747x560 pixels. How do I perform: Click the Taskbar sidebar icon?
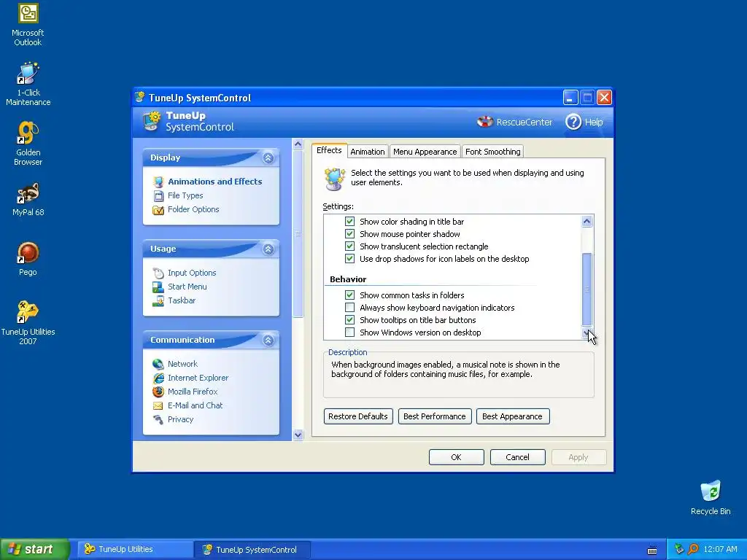point(158,300)
